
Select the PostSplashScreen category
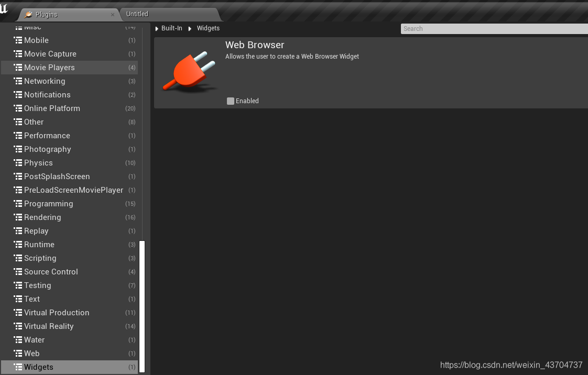[x=69, y=177]
